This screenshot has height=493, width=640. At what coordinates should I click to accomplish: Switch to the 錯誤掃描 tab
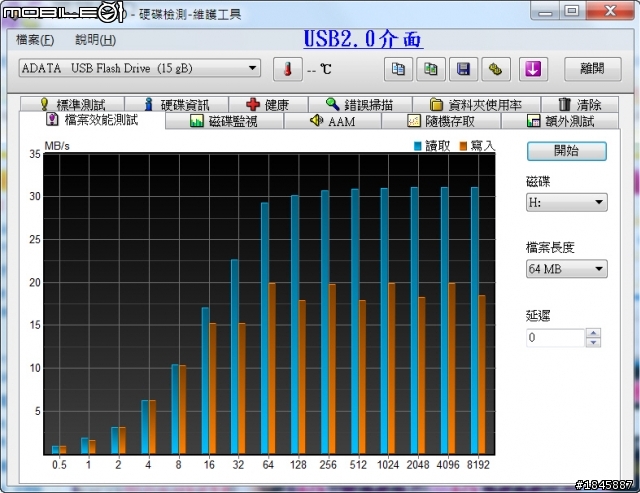(360, 105)
